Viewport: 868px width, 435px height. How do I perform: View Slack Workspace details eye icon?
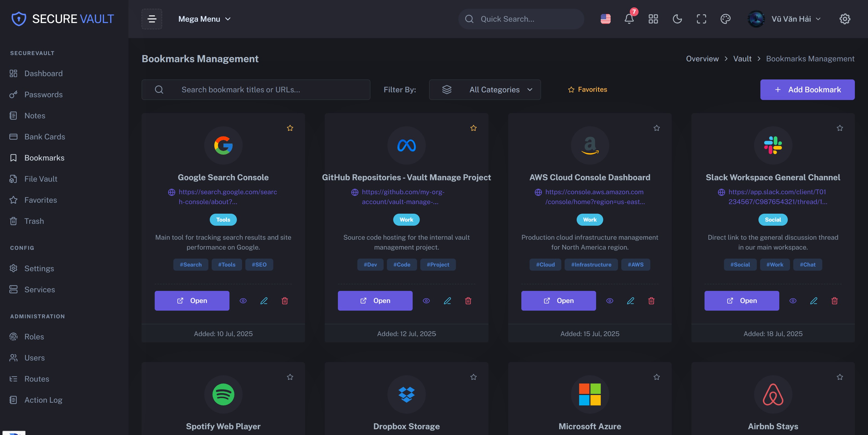(x=792, y=301)
